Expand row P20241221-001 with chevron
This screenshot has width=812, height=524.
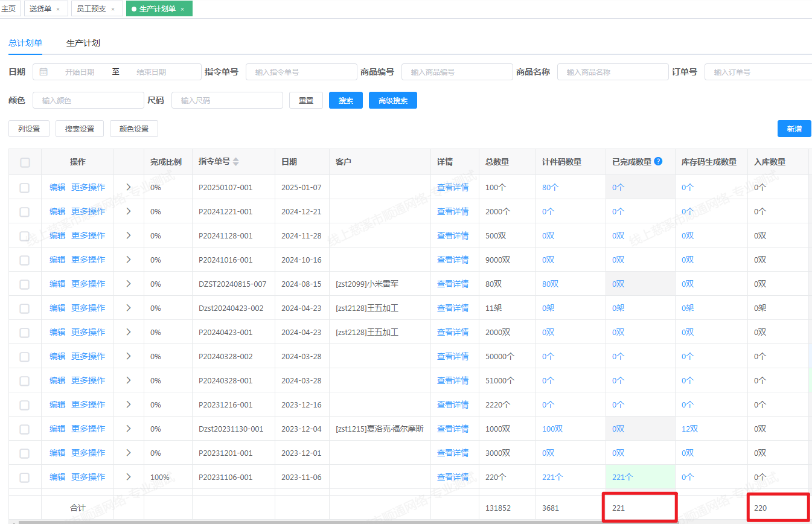pos(128,211)
